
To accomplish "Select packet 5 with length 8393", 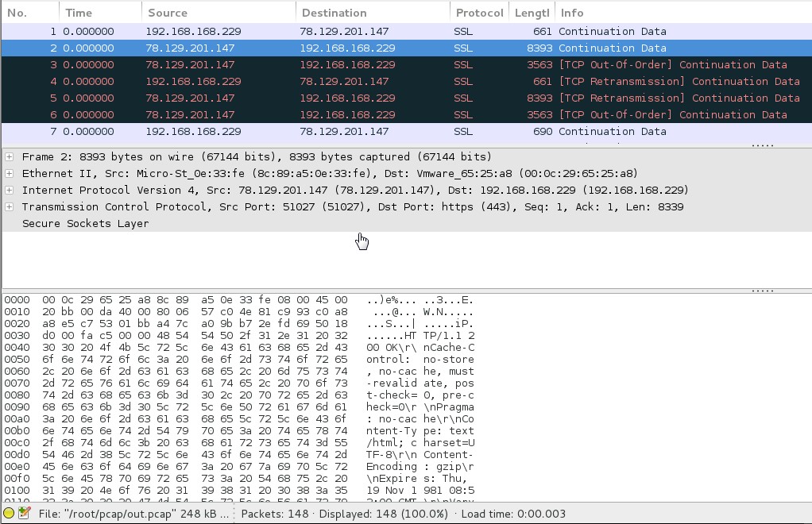I will pyautogui.click(x=407, y=98).
